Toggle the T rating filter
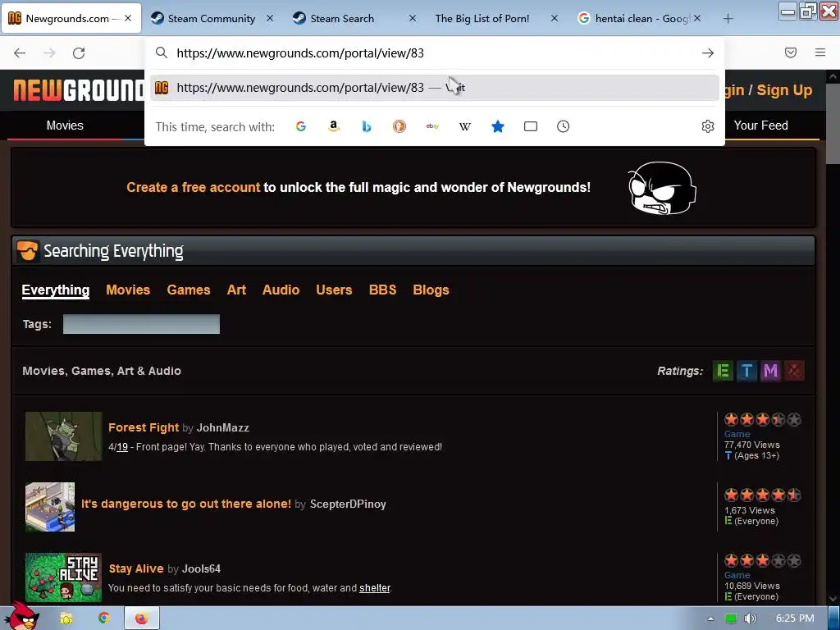The image size is (840, 630). pos(746,371)
